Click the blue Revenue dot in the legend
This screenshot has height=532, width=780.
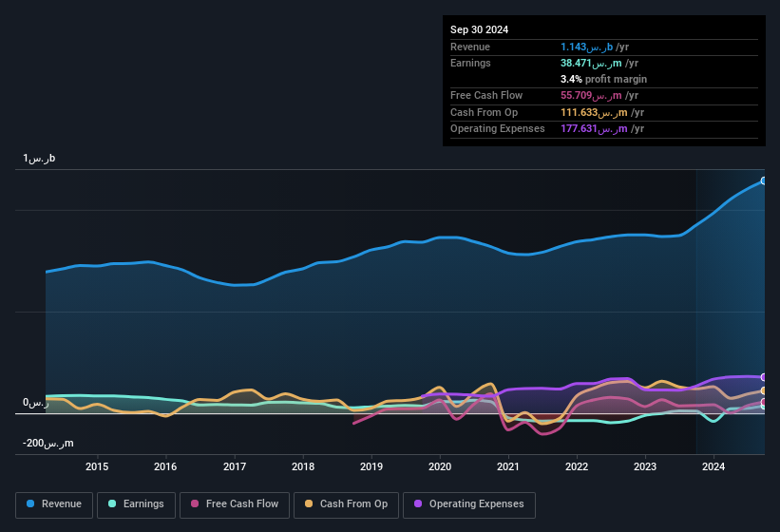31,504
